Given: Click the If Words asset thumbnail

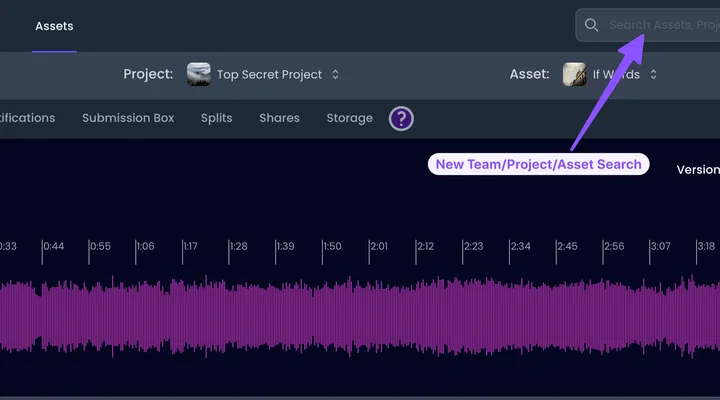Looking at the screenshot, I should [x=574, y=74].
